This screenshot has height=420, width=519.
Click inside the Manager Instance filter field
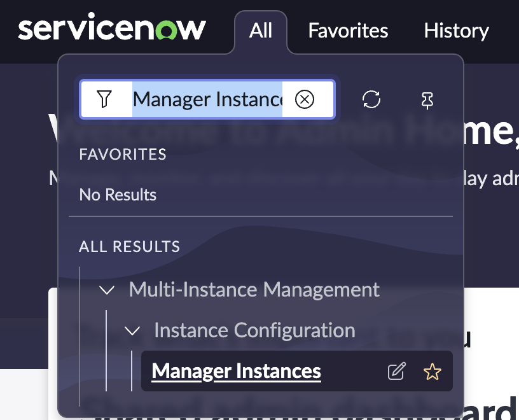207,99
